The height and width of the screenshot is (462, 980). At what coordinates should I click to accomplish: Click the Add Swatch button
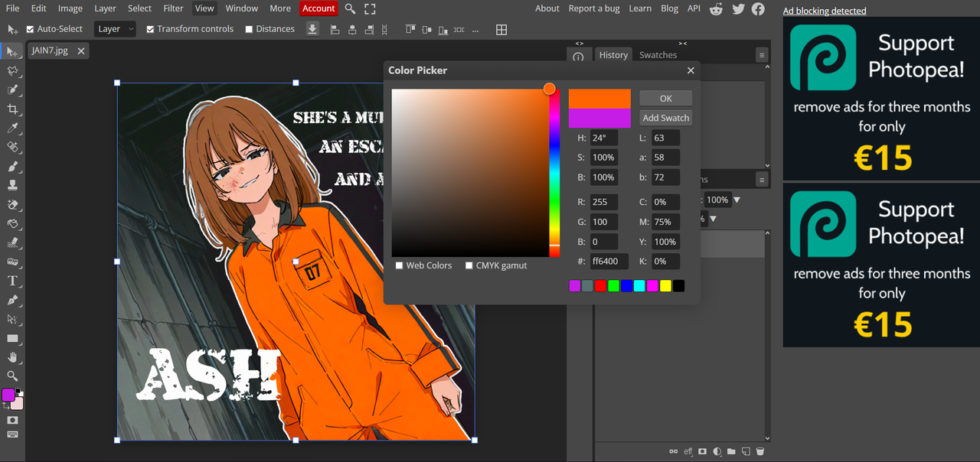click(666, 118)
